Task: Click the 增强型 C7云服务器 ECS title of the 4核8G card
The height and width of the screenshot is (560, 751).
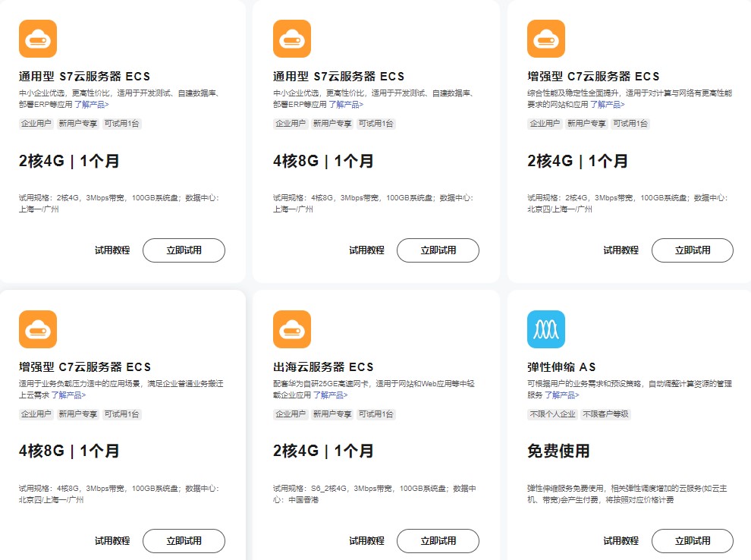Action: pos(85,367)
